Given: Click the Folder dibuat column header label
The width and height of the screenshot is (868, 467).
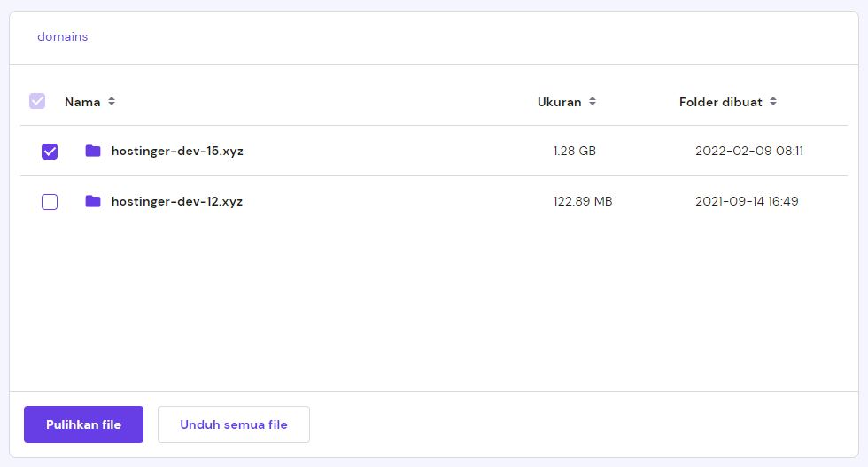Looking at the screenshot, I should (x=720, y=102).
